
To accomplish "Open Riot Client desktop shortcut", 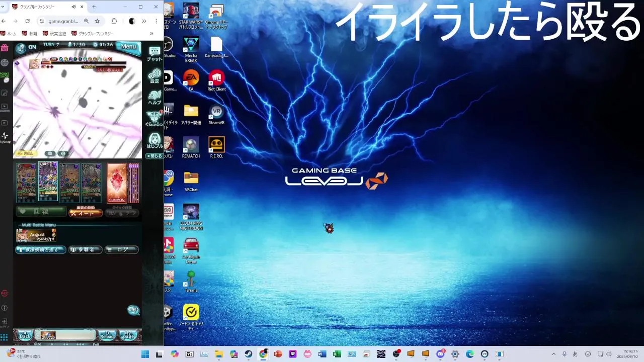I will (216, 80).
